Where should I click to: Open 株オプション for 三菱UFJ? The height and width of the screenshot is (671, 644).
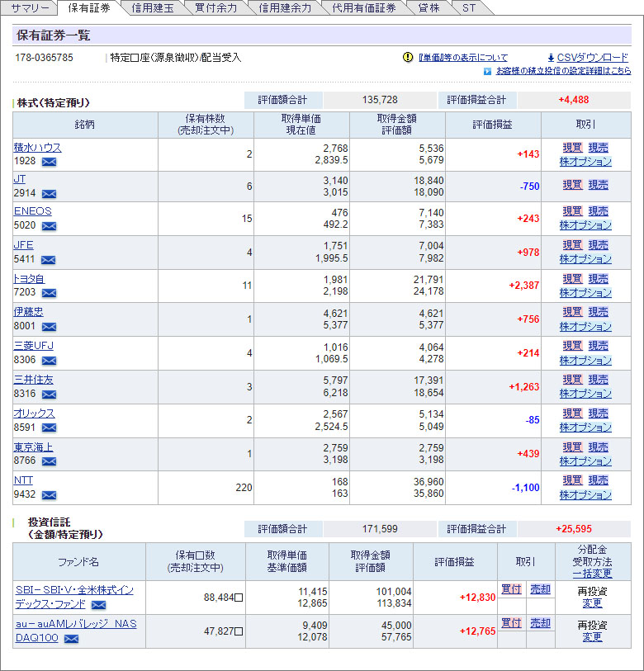point(585,360)
